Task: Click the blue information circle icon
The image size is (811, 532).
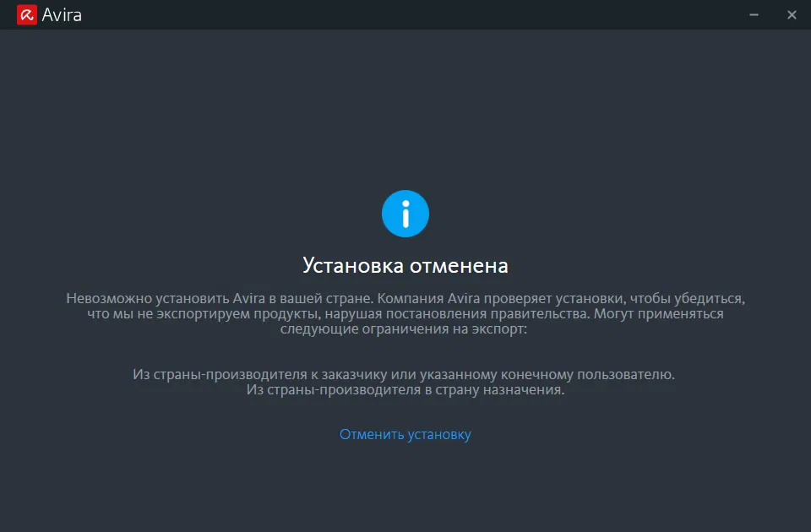Action: pyautogui.click(x=405, y=214)
